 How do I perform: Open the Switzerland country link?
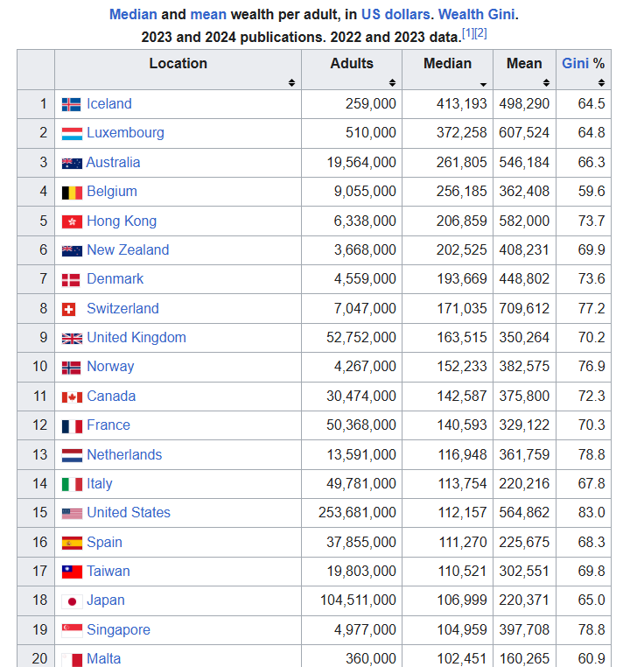coord(122,308)
